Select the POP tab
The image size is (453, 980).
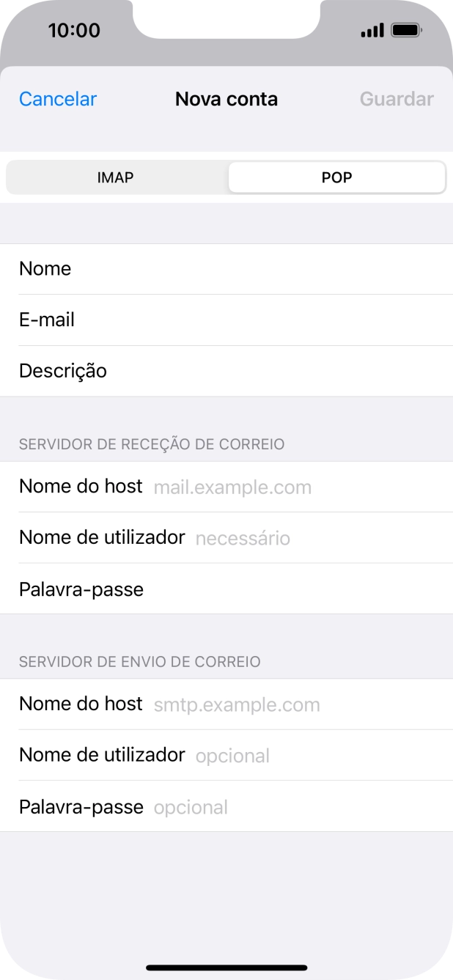(x=336, y=177)
